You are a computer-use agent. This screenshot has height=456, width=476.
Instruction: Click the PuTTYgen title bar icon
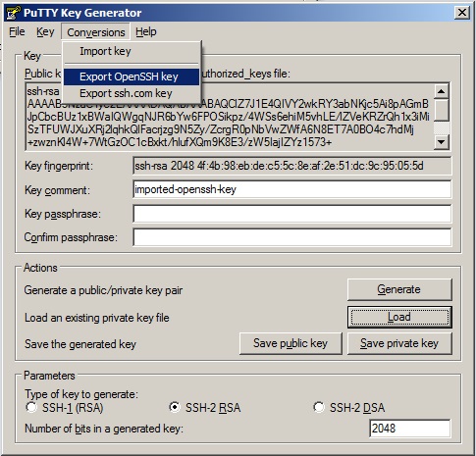click(x=13, y=13)
